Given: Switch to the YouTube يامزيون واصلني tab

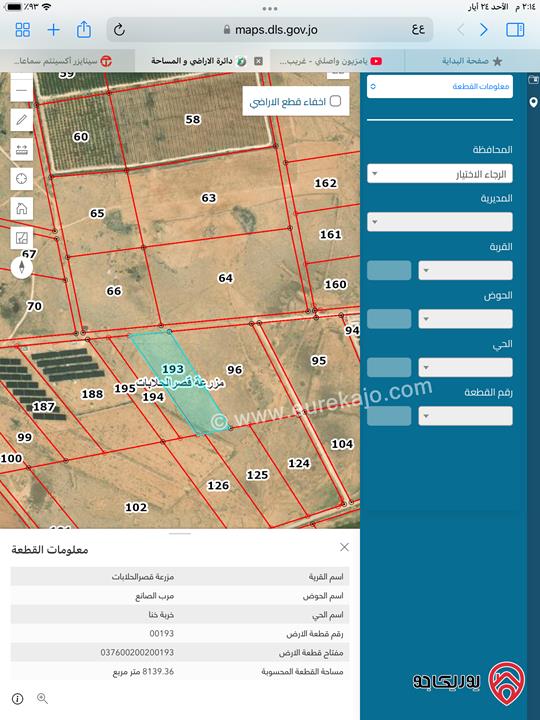Looking at the screenshot, I should tap(337, 61).
